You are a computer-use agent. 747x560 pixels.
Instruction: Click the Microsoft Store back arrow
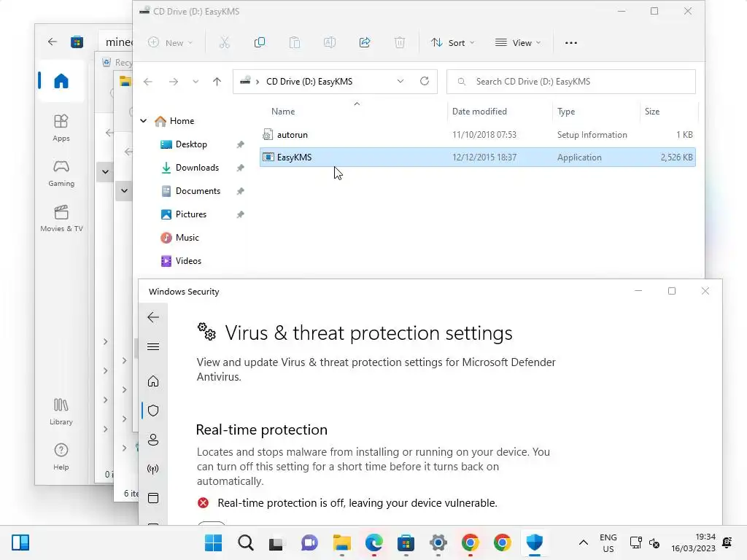point(53,42)
